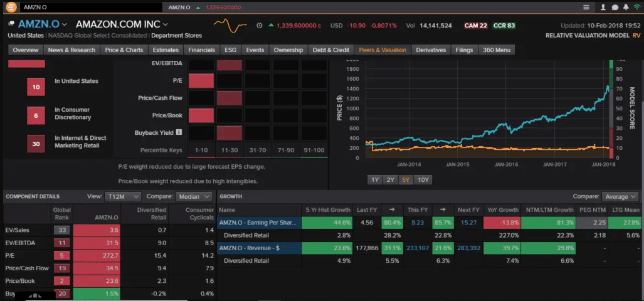The height and width of the screenshot is (301, 644).
Task: Expand the AMAZON.COM INC name dropdown
Action: pos(165,24)
